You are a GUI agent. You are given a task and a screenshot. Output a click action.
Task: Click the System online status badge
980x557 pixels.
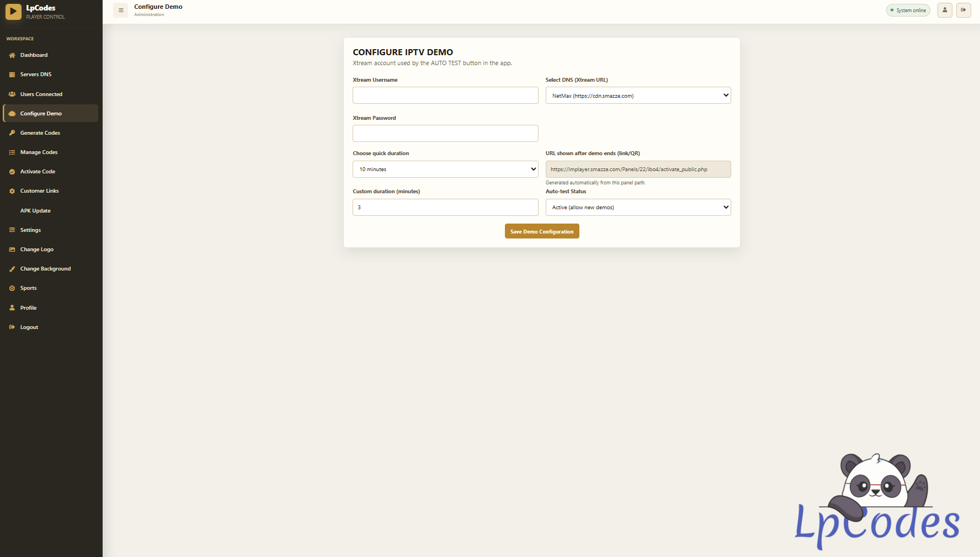click(908, 10)
